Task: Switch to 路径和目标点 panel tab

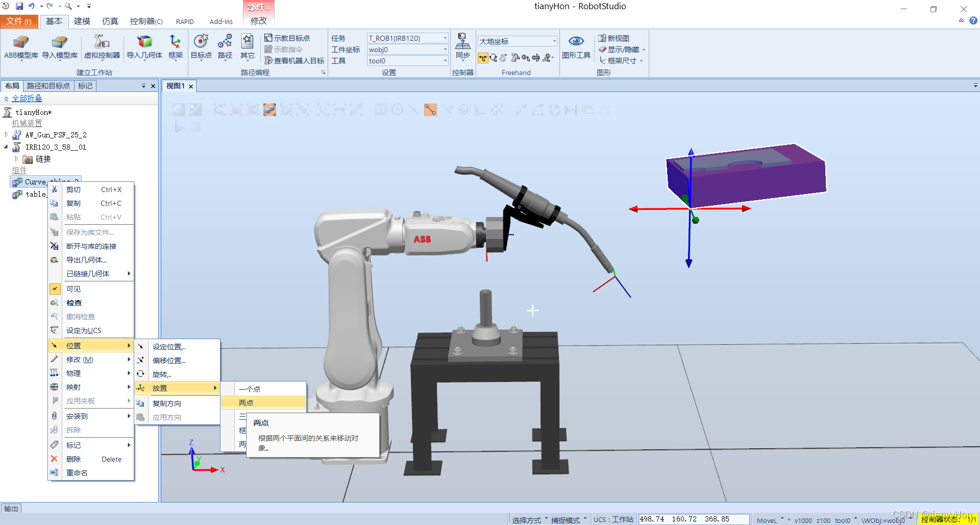Action: tap(48, 86)
